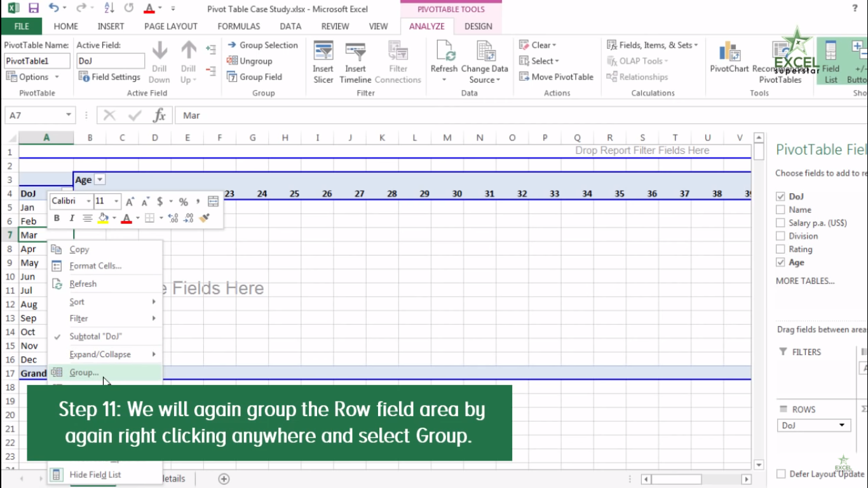Increase font size in mini toolbar
The height and width of the screenshot is (488, 868).
(130, 201)
